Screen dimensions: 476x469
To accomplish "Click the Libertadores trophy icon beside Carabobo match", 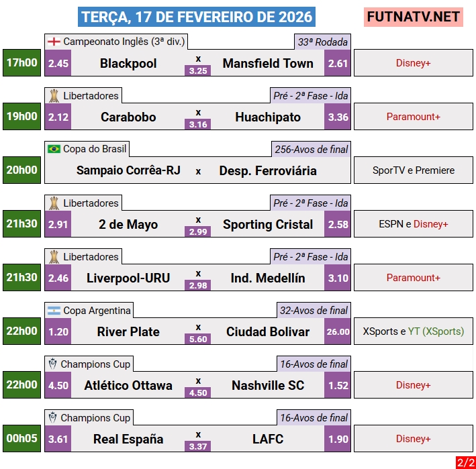I will [54, 96].
